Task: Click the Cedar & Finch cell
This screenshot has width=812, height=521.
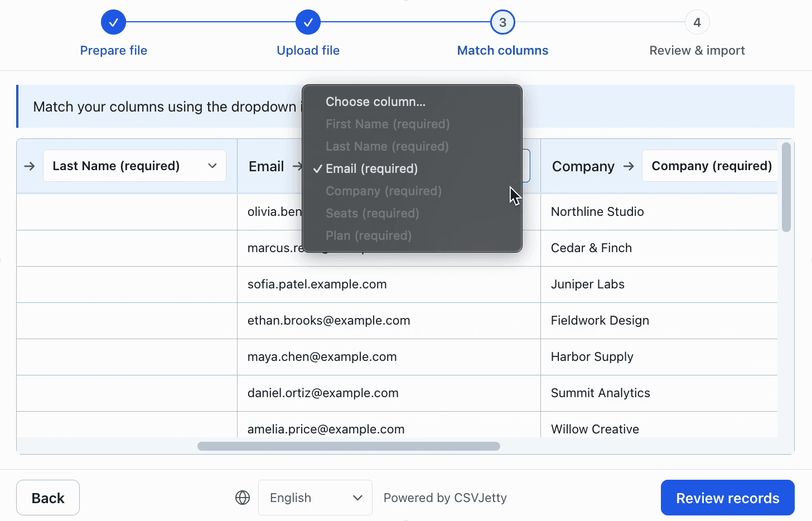Action: (x=659, y=248)
